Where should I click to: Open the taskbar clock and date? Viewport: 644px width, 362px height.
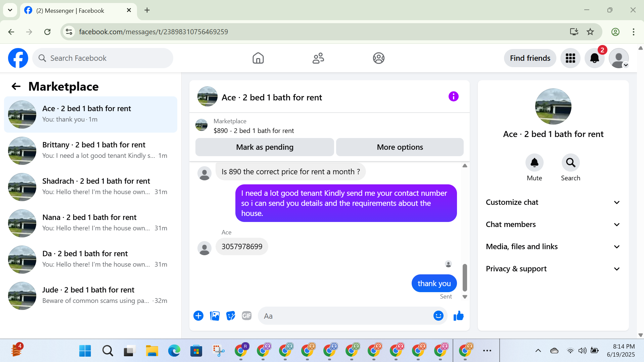[621, 350]
